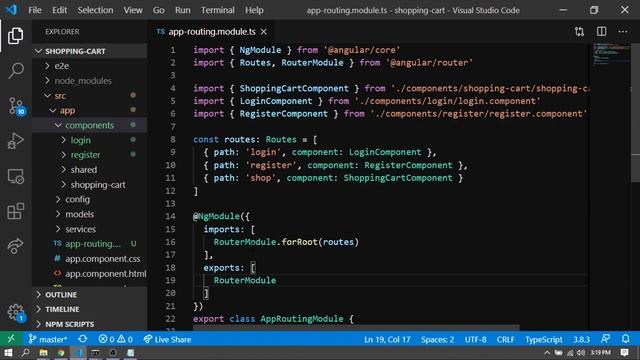This screenshot has width=640, height=360.
Task: Open the Go menu
Action: point(158,10)
